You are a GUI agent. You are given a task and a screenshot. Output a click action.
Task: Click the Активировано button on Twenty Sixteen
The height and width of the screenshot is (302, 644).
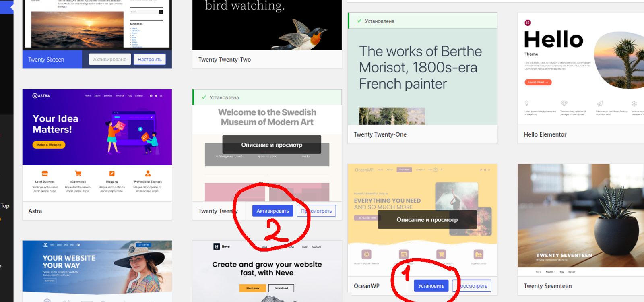pyautogui.click(x=110, y=60)
